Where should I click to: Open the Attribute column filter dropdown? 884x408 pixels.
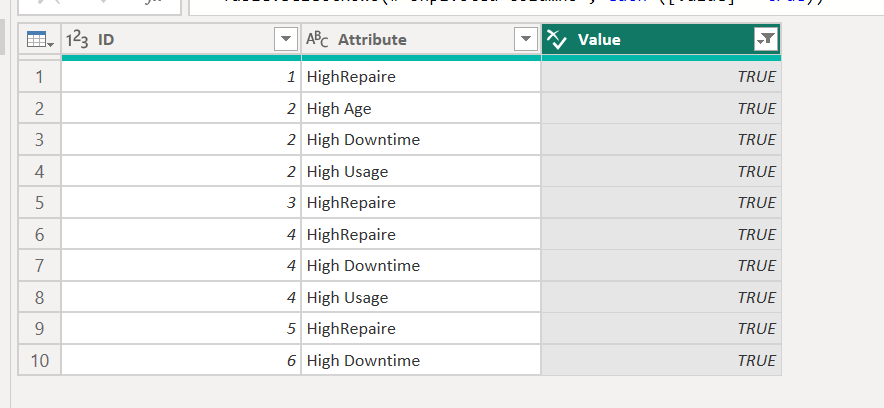(526, 39)
